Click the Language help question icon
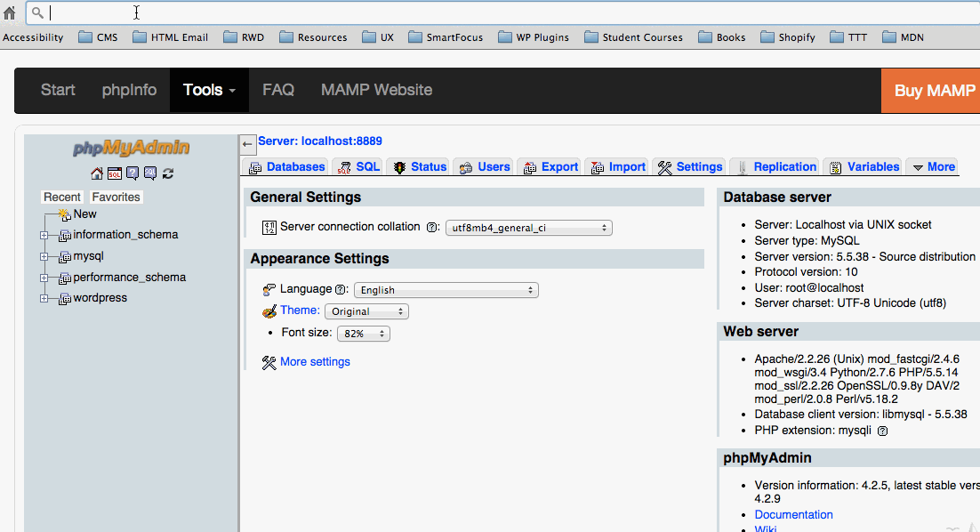The height and width of the screenshot is (532, 980). coord(340,289)
